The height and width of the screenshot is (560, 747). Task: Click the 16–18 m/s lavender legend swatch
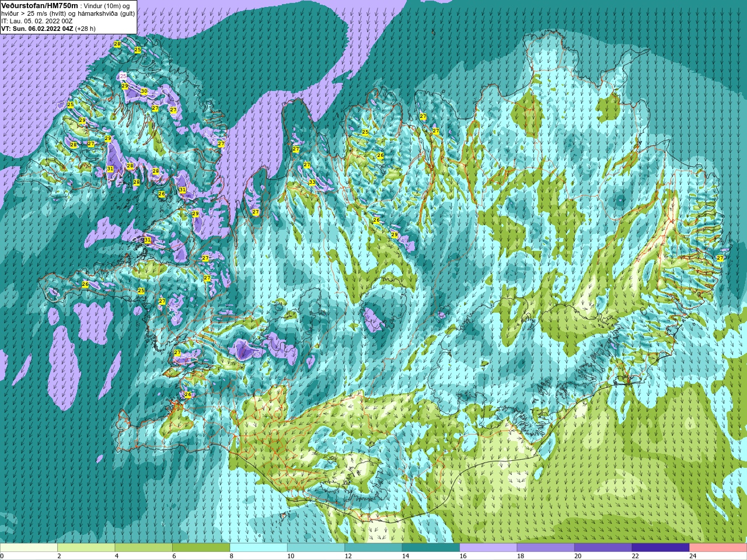coord(488,548)
